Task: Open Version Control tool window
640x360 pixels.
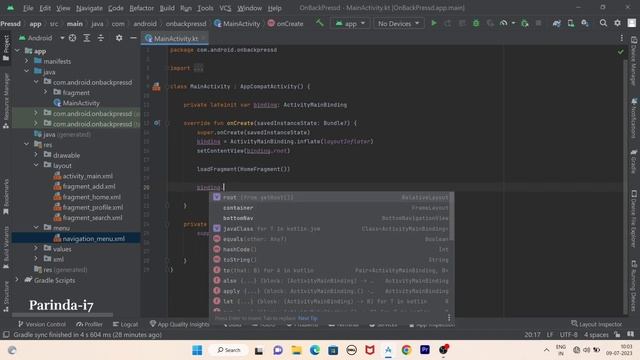Action: click(x=42, y=324)
